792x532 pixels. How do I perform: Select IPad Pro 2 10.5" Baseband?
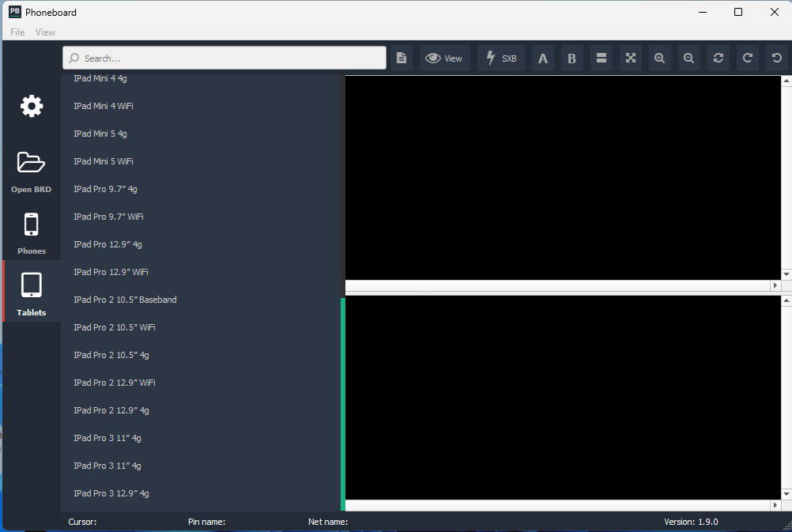coord(125,300)
